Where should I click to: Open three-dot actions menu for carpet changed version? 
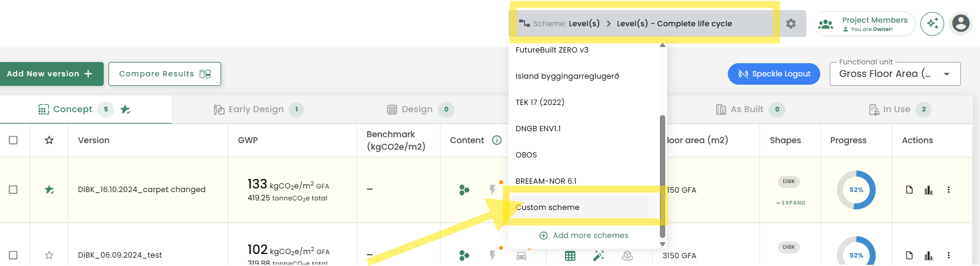pyautogui.click(x=948, y=190)
